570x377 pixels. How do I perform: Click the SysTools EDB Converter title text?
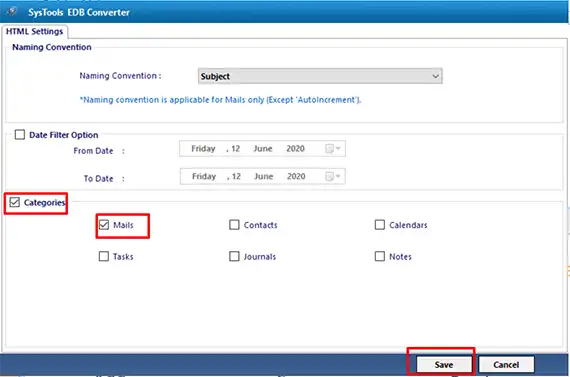(79, 12)
